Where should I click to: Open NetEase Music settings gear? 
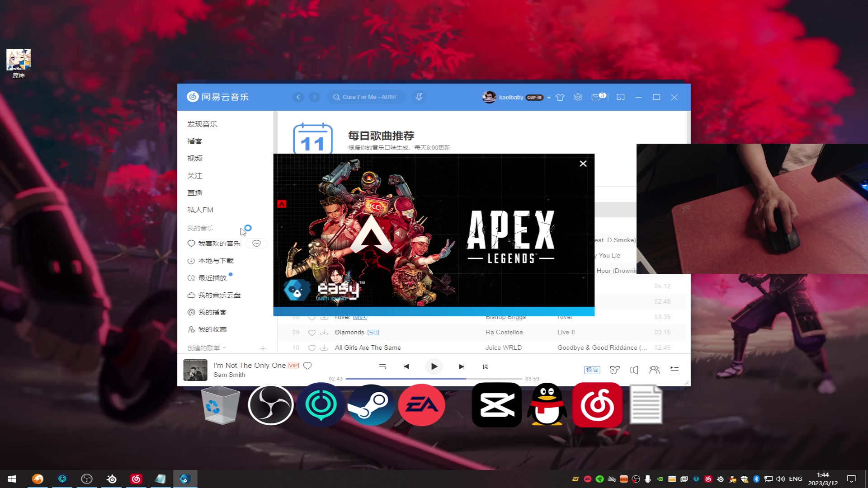point(578,97)
